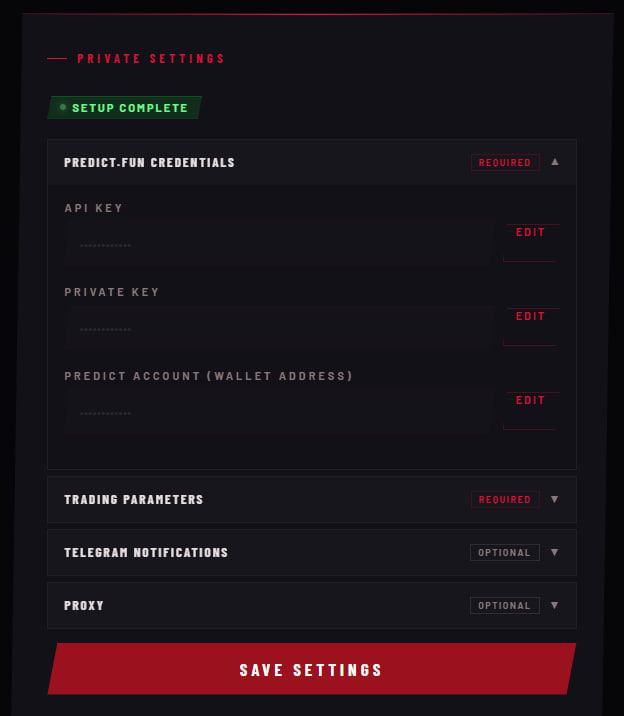This screenshot has width=624, height=716.
Task: Edit the Private Key
Action: click(530, 317)
